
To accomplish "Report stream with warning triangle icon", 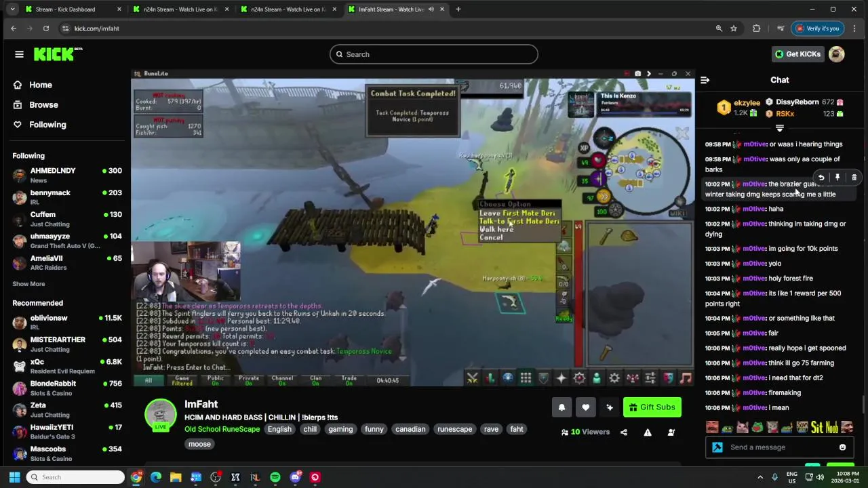I will tap(648, 432).
